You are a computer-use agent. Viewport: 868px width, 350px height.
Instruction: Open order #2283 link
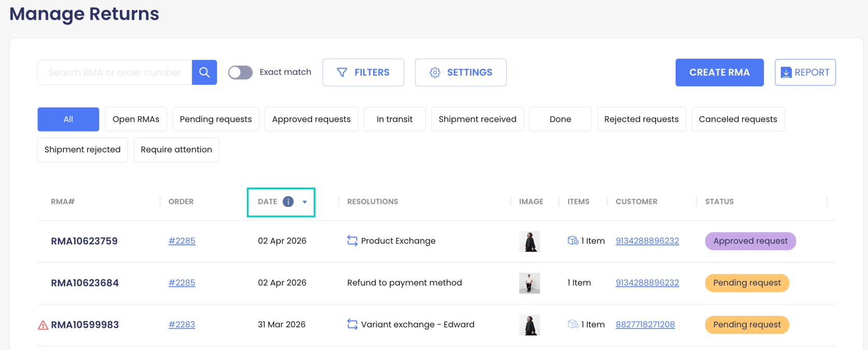[182, 325]
